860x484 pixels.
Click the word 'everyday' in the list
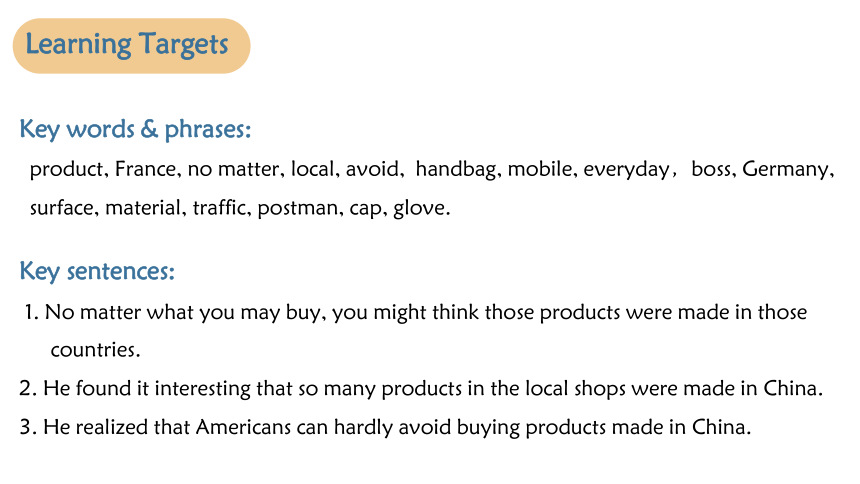(x=626, y=170)
